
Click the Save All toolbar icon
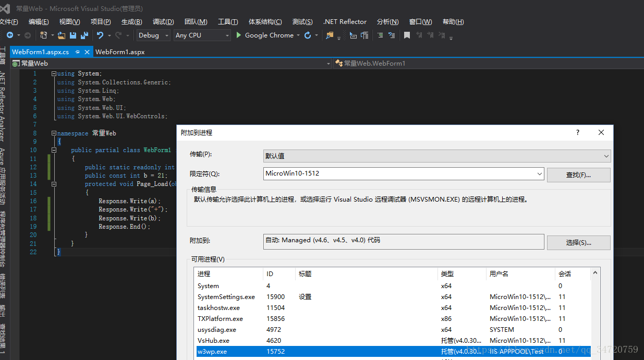(84, 35)
